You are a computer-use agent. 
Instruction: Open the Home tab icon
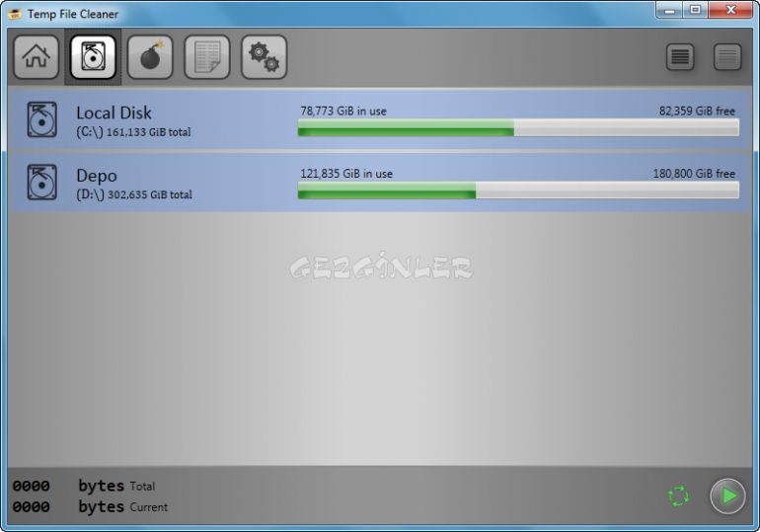(x=37, y=56)
